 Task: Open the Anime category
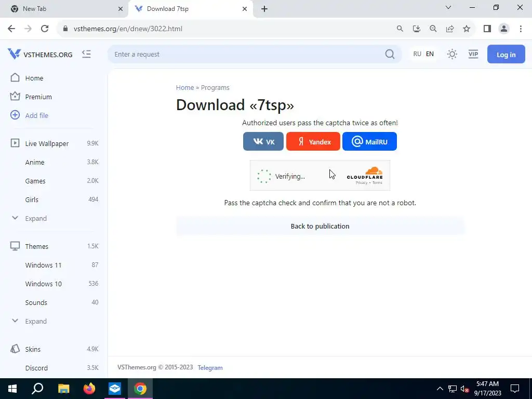[x=35, y=162]
